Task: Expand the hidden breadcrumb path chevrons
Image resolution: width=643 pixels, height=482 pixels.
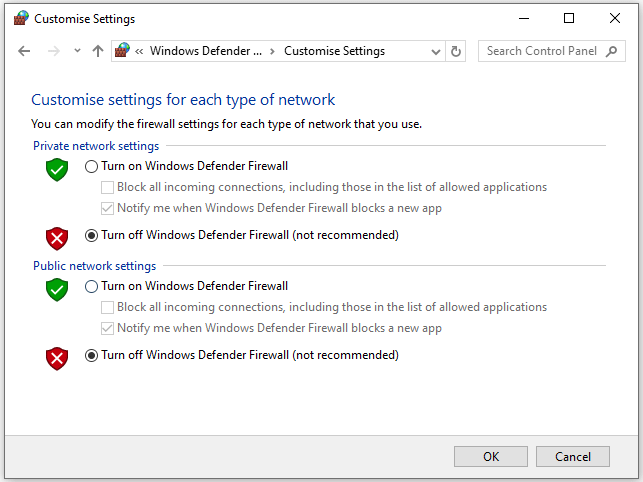Action: pyautogui.click(x=141, y=51)
